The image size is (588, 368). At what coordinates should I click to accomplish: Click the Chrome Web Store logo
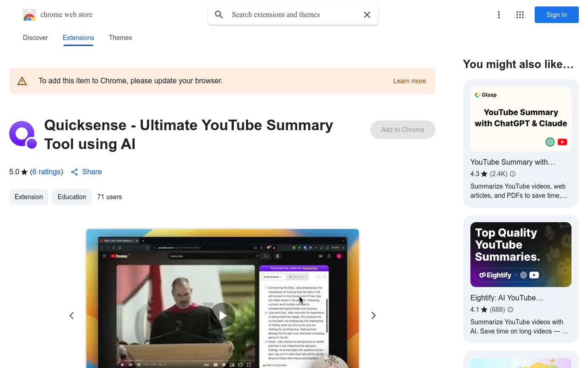pyautogui.click(x=29, y=15)
